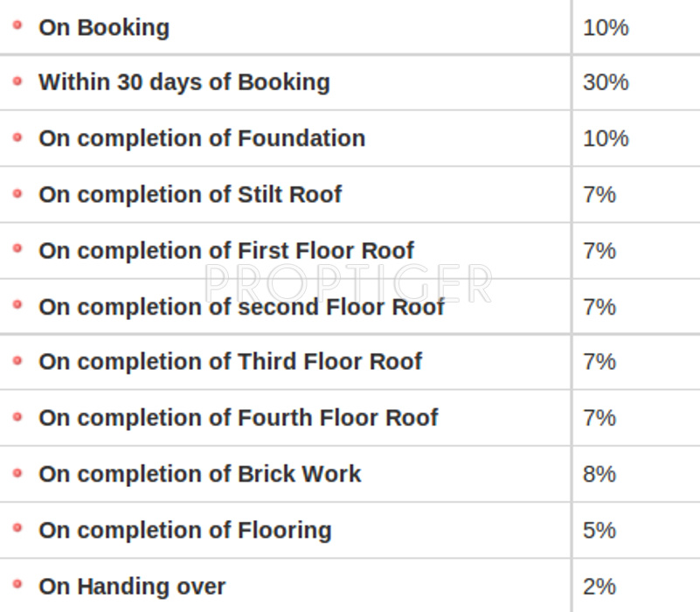Click the 30% value cell

[606, 82]
